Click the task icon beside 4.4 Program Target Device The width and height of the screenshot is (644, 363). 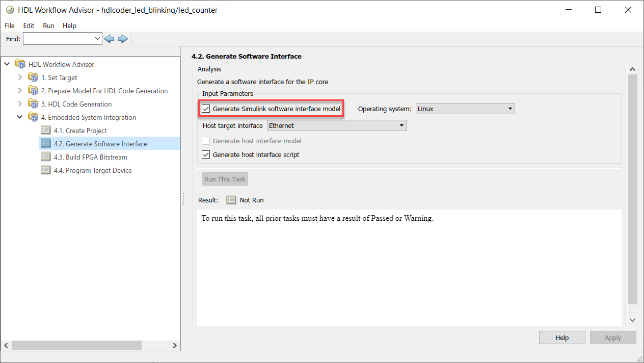pos(45,170)
